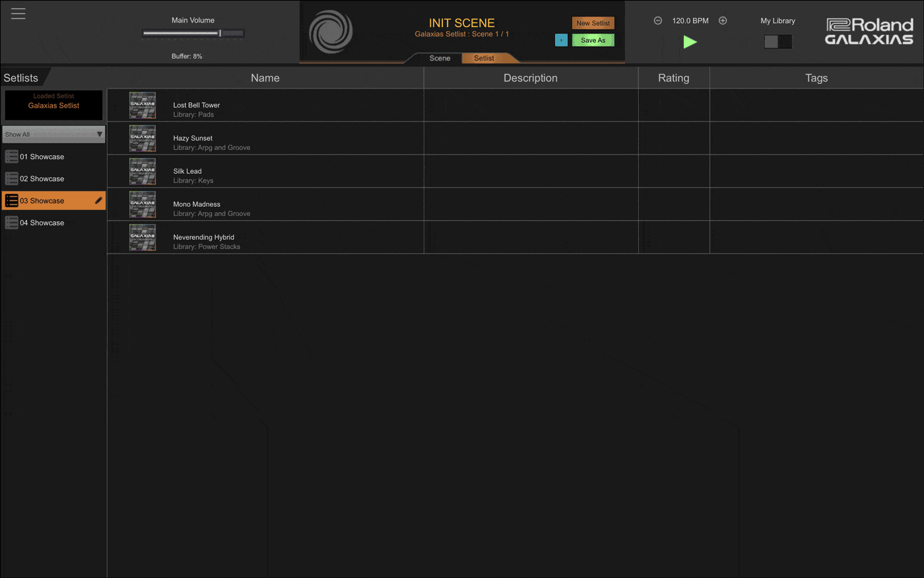The height and width of the screenshot is (578, 924).
Task: Open the Show All filter dropdown
Action: tap(53, 135)
